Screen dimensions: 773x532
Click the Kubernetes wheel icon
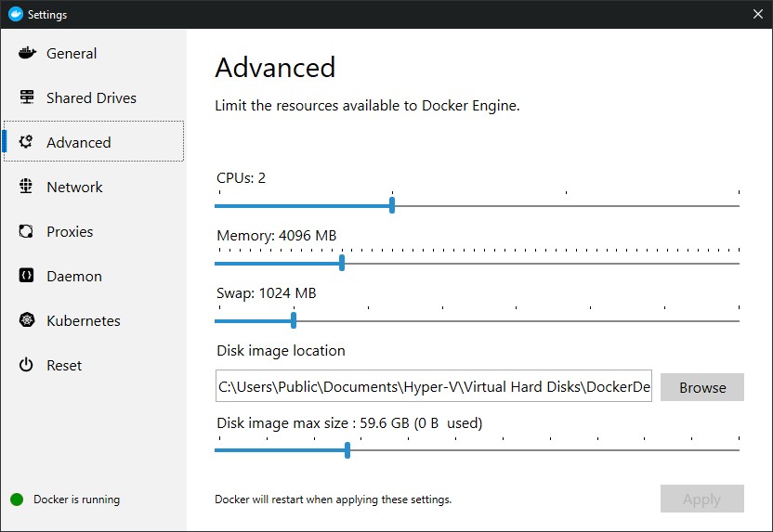coord(27,319)
